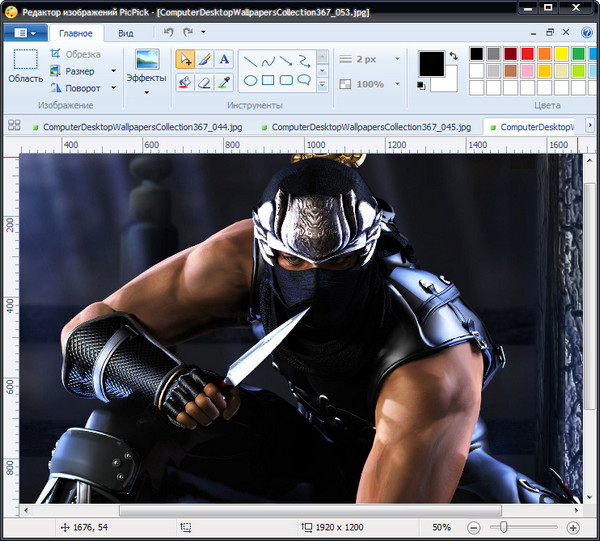Image resolution: width=600 pixels, height=541 pixels.
Task: Click the zoom in plus button
Action: click(x=573, y=527)
